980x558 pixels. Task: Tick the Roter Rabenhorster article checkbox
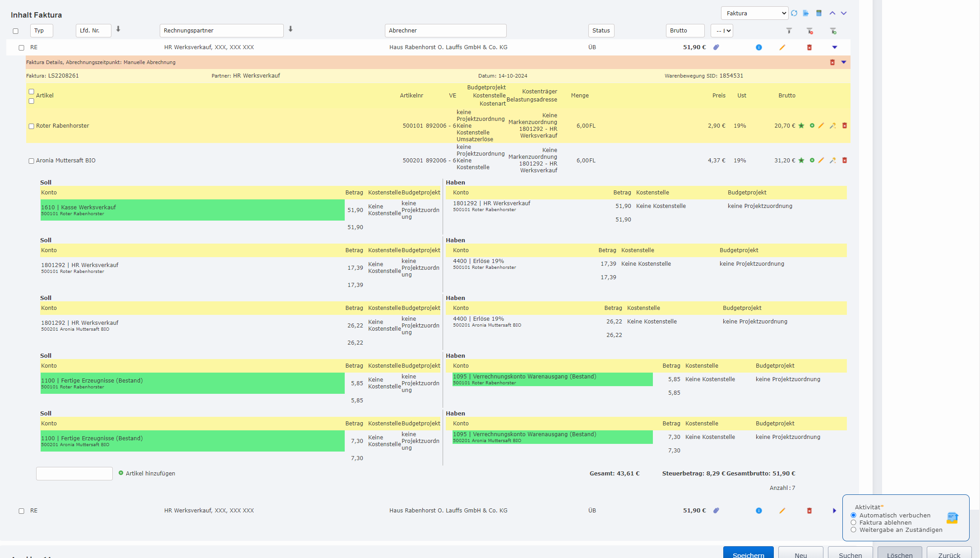31,126
